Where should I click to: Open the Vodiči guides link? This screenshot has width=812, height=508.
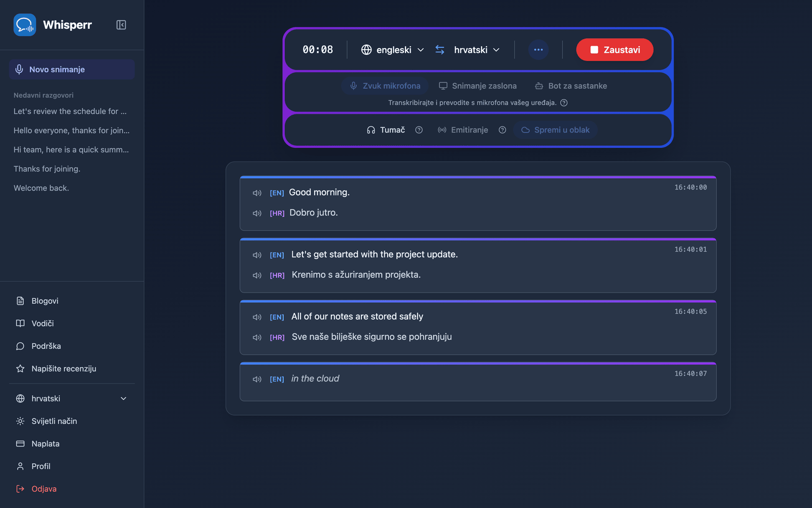tap(72, 324)
